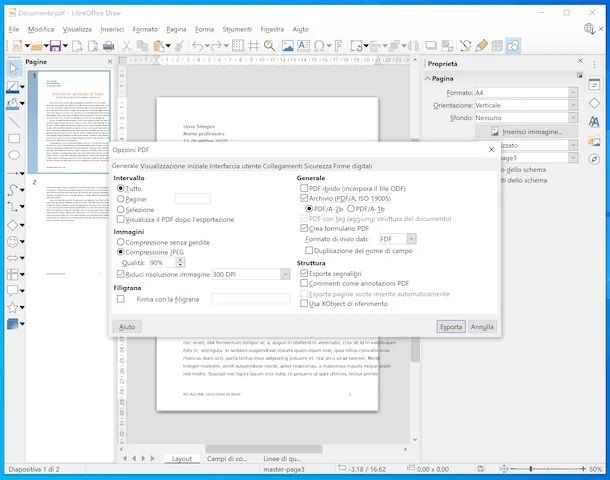Click the Open folder toolbar icon
610x480 pixels.
click(x=36, y=46)
